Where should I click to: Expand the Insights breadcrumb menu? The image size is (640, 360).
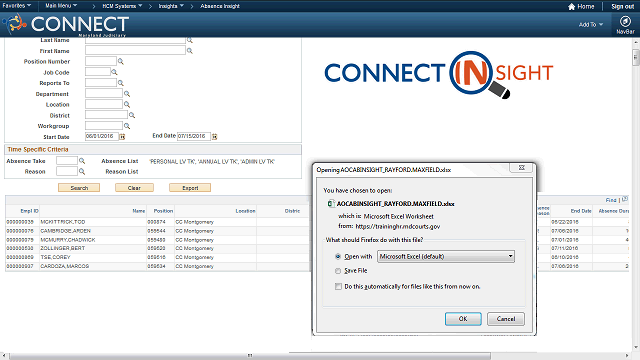(171, 6)
